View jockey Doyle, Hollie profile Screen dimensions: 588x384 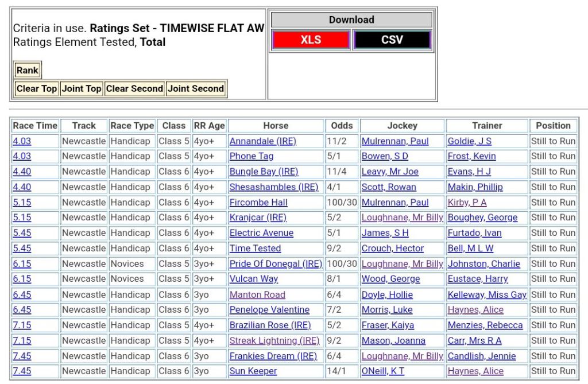387,294
